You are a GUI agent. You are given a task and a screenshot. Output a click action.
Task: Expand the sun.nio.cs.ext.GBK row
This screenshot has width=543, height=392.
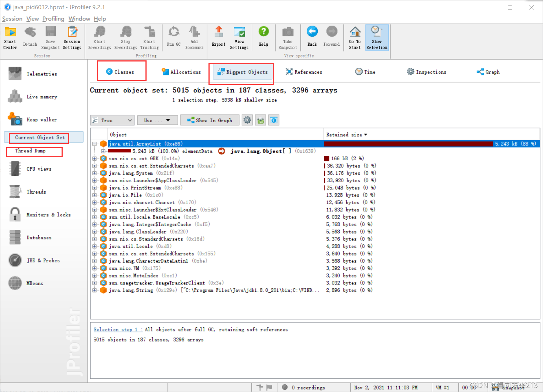point(95,158)
